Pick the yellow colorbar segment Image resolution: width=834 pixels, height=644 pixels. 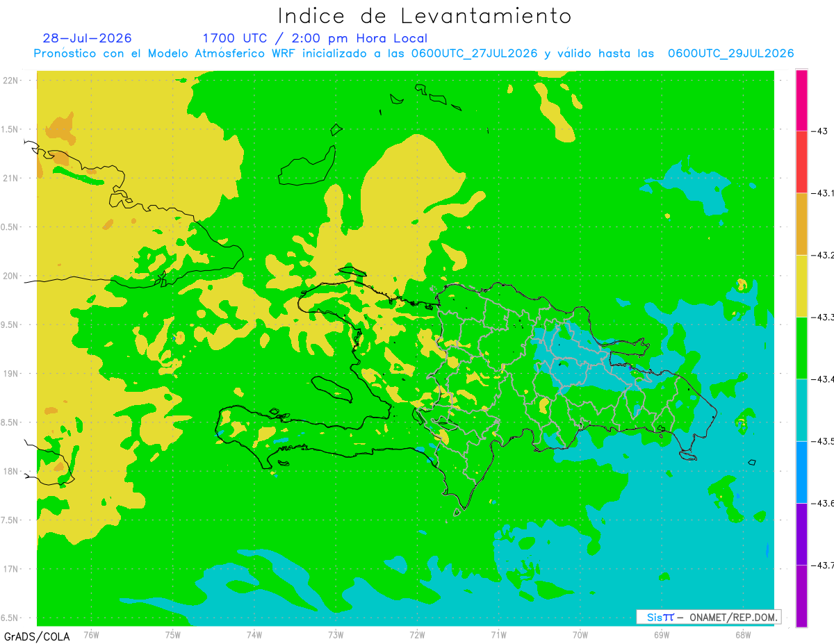tap(801, 286)
